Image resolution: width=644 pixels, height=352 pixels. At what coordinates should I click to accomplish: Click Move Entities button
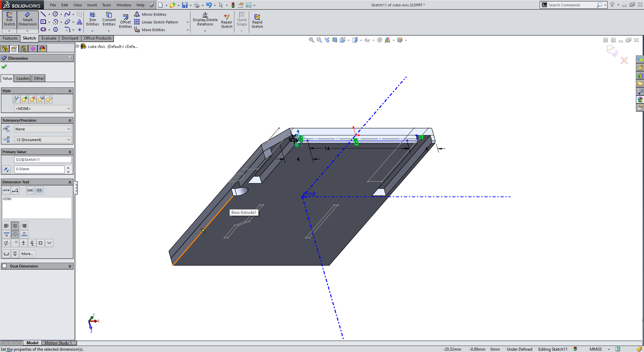150,30
